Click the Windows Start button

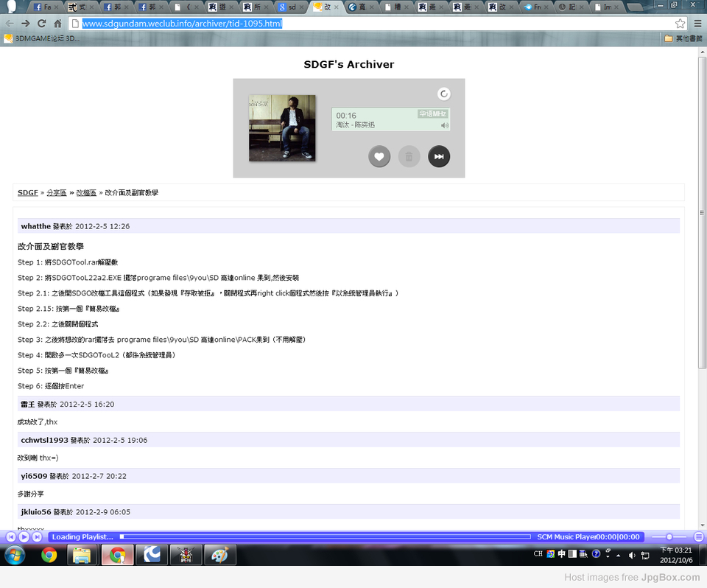click(x=14, y=555)
